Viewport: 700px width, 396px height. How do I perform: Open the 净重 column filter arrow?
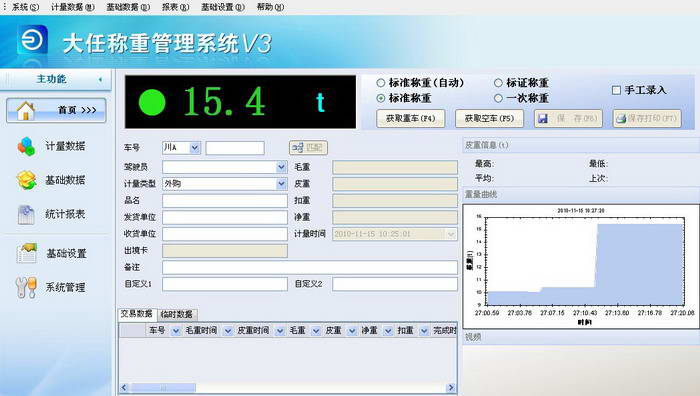(388, 331)
